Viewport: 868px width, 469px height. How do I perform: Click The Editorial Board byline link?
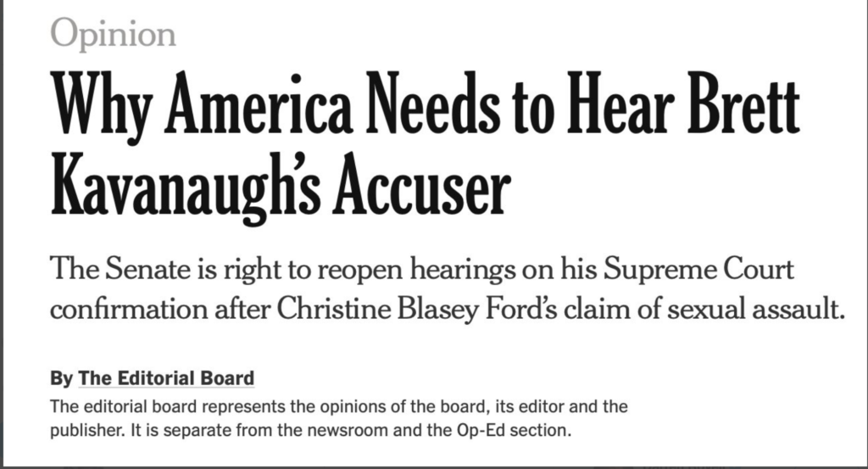166,377
